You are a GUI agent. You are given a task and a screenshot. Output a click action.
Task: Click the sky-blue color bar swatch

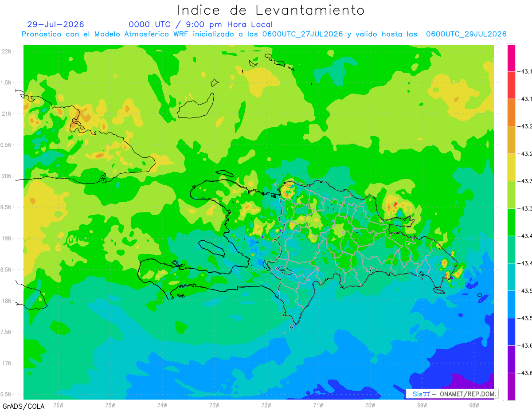click(x=511, y=305)
